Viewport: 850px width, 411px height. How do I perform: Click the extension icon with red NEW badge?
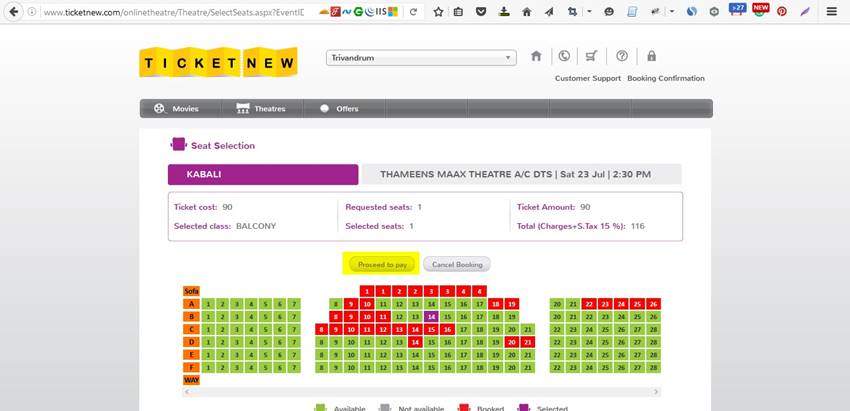(x=761, y=9)
